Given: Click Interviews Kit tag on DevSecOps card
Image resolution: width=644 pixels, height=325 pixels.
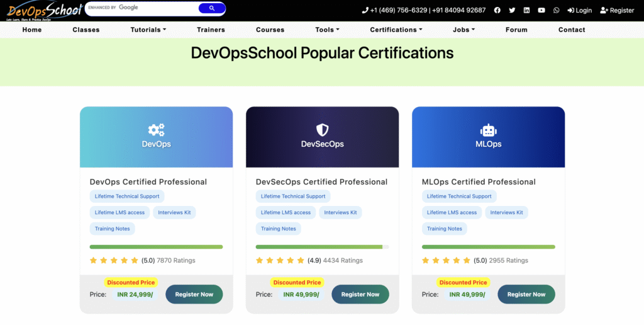Looking at the screenshot, I should point(340,212).
